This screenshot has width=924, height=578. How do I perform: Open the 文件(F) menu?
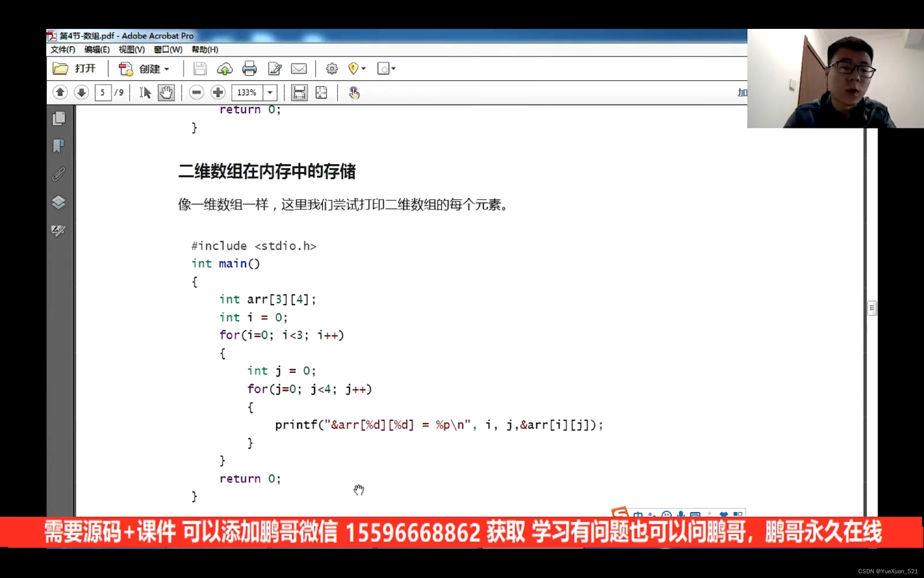click(63, 50)
